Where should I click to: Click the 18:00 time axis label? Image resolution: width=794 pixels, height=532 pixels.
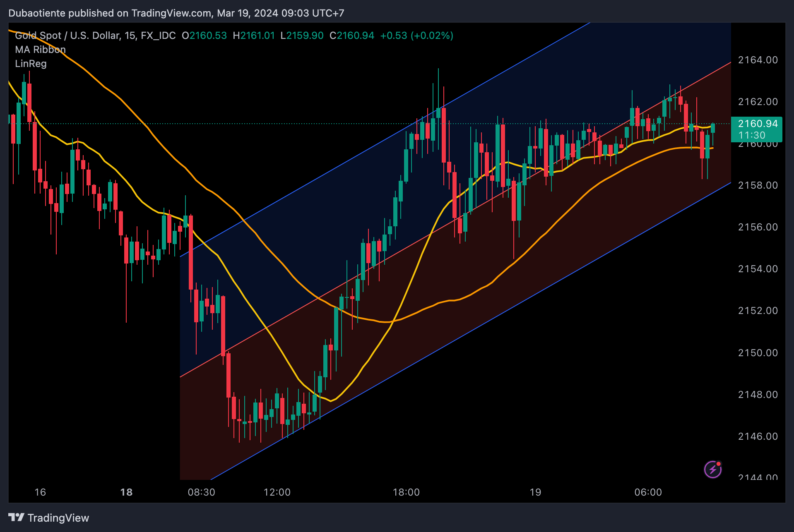(406, 492)
